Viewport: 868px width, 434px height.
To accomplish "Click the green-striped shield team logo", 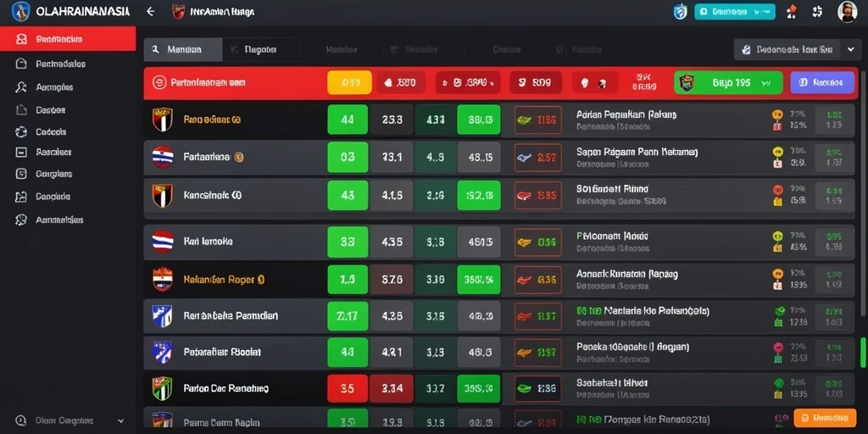I will pos(162,388).
